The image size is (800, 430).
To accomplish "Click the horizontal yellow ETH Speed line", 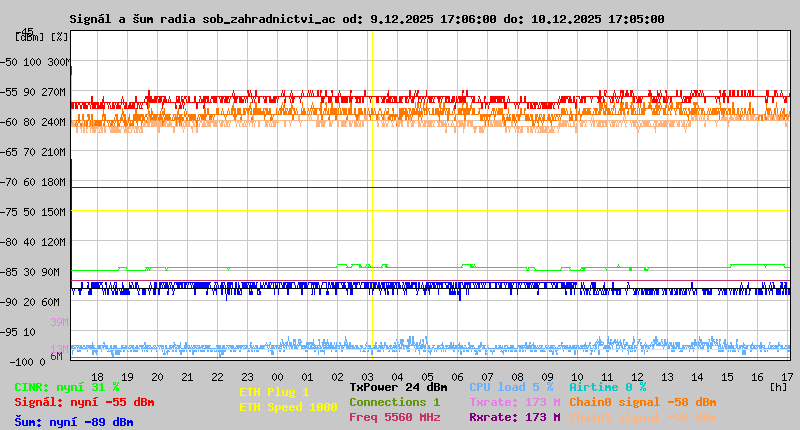I will [500, 211].
